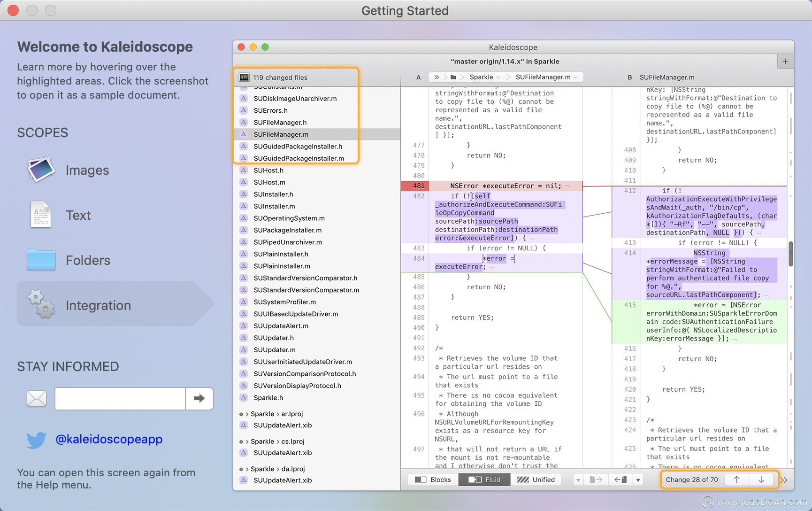Select SUGuidedPackageInstaller.m in file list
812x511 pixels.
[317, 158]
